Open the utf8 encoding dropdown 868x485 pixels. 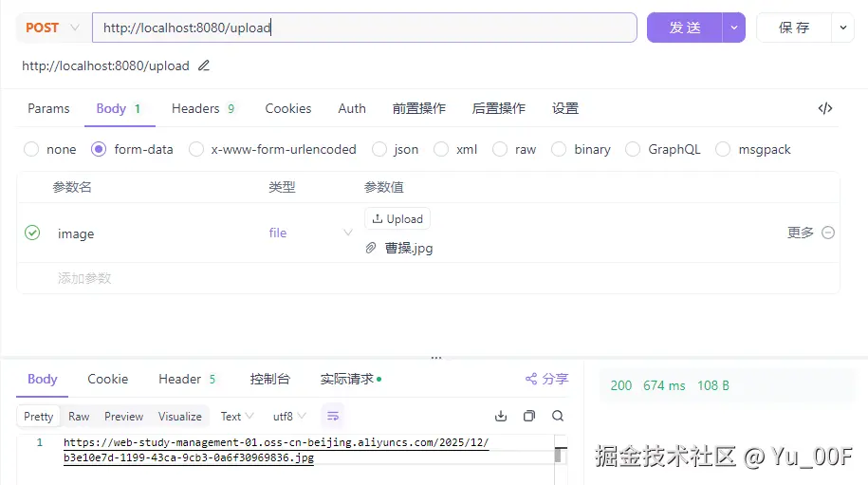point(289,417)
